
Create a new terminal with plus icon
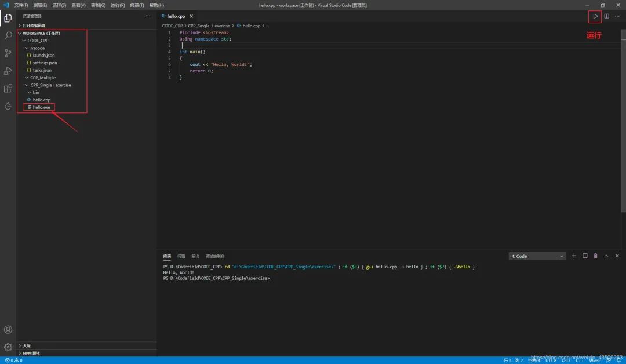[574, 256]
